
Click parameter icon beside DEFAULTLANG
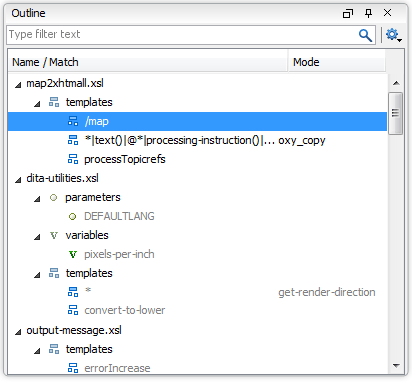(72, 217)
